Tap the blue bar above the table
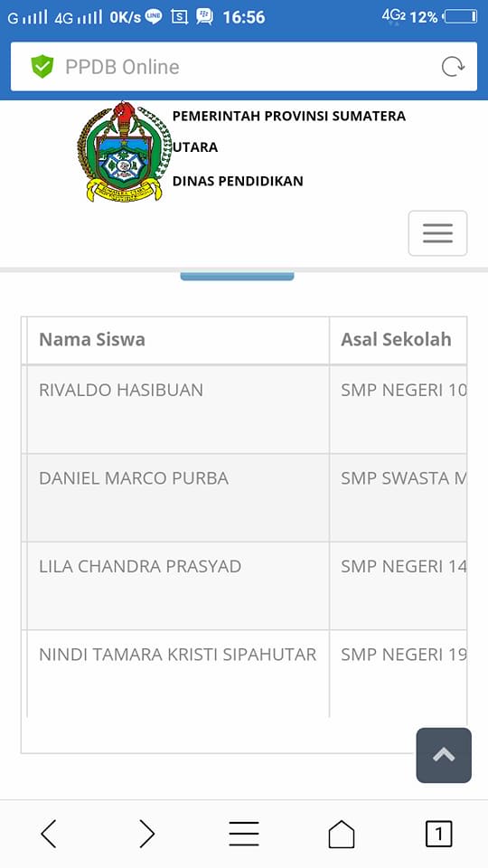 click(x=237, y=277)
